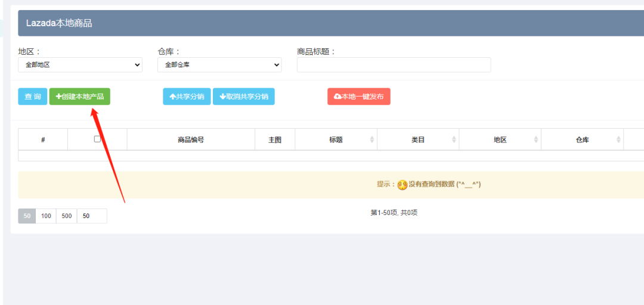The width and height of the screenshot is (644, 305).
Task: Click the 查询 search button
Action: pos(32,97)
